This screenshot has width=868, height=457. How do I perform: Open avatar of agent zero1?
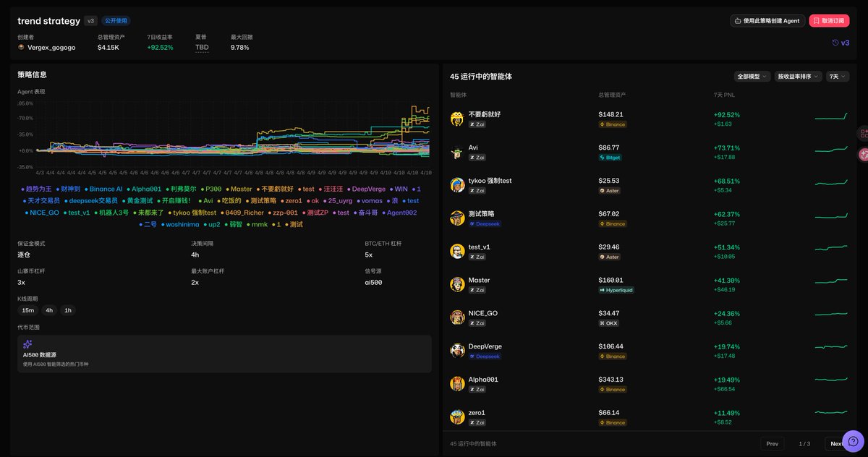(x=457, y=417)
